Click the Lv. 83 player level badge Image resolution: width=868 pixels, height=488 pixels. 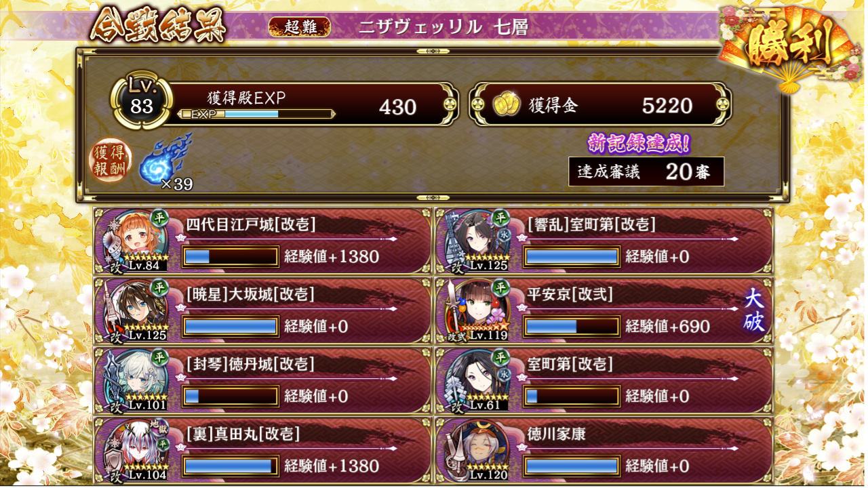point(142,101)
